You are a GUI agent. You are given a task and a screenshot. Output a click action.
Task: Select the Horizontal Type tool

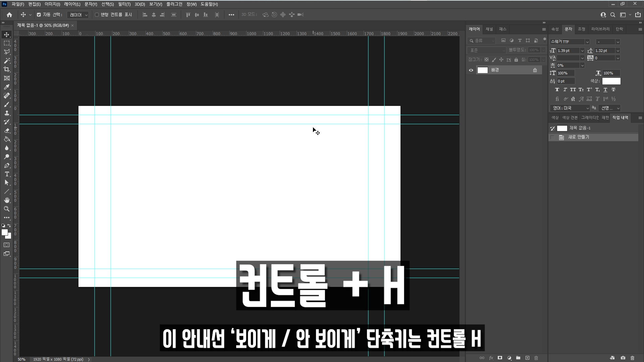coord(7,174)
